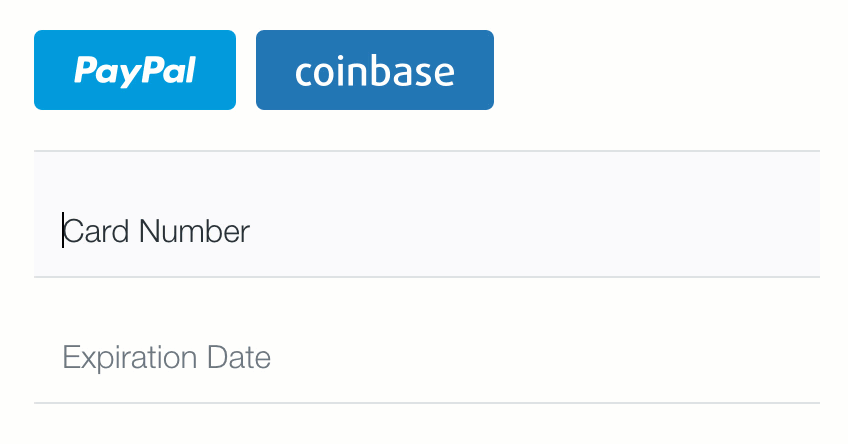The image size is (848, 444).
Task: Select the Expiration Date field
Action: point(427,340)
